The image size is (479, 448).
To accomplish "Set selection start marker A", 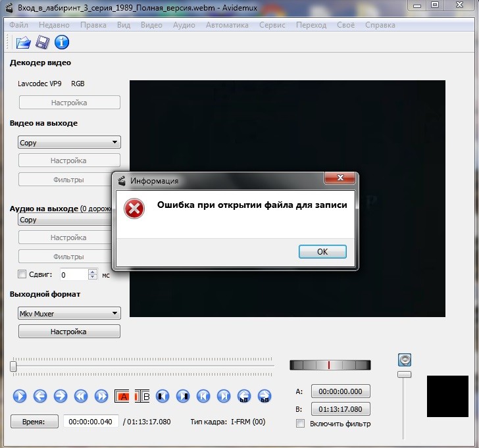I will pyautogui.click(x=122, y=396).
